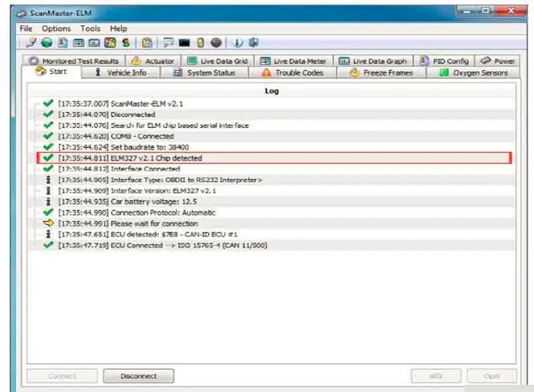The width and height of the screenshot is (534, 392).
Task: Close the ScanMaster-ELM window
Action: click(x=511, y=11)
